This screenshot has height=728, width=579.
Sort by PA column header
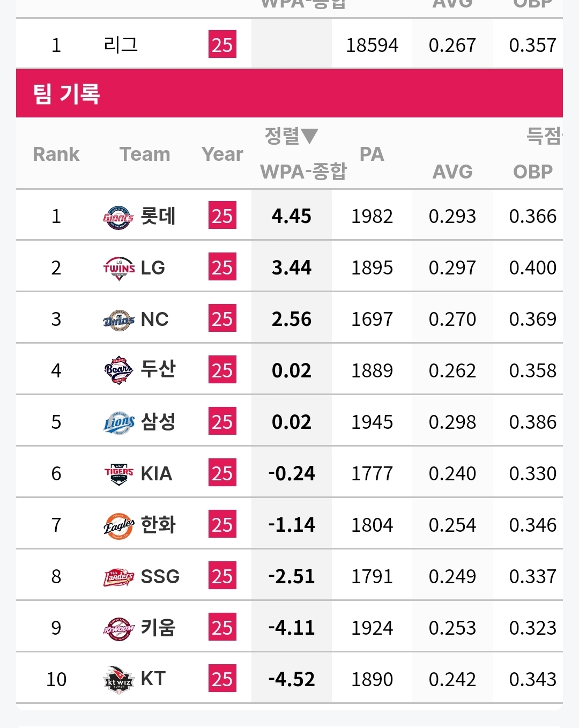[372, 154]
